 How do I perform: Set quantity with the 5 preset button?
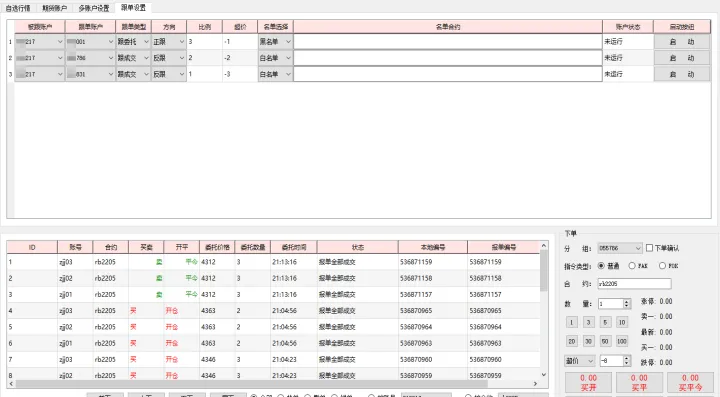point(605,322)
